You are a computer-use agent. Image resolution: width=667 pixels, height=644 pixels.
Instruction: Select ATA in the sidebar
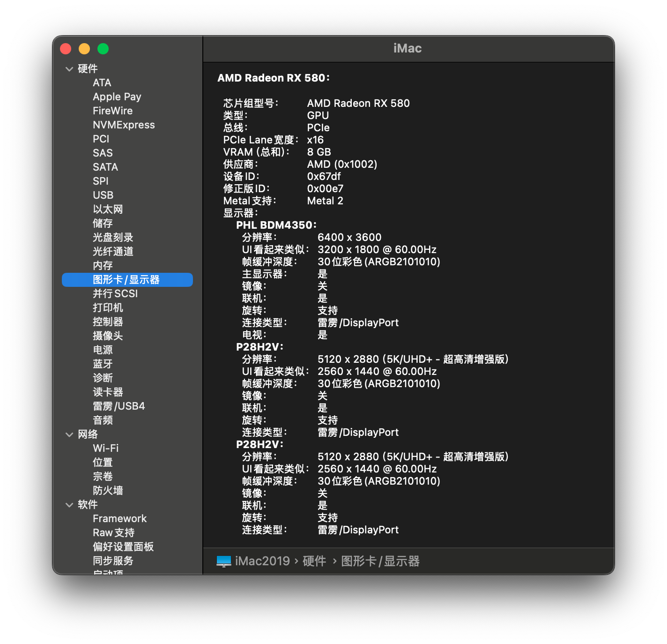[x=102, y=82]
